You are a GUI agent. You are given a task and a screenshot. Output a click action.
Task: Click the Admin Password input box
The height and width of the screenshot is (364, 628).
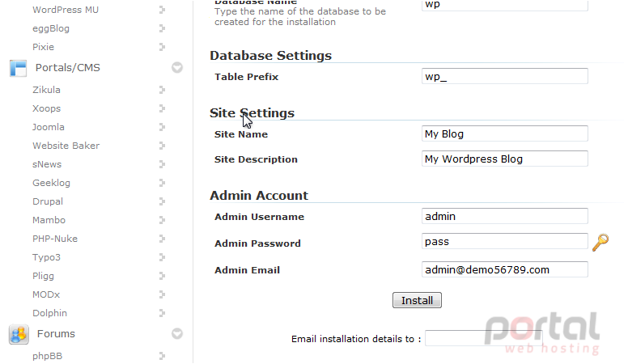505,241
